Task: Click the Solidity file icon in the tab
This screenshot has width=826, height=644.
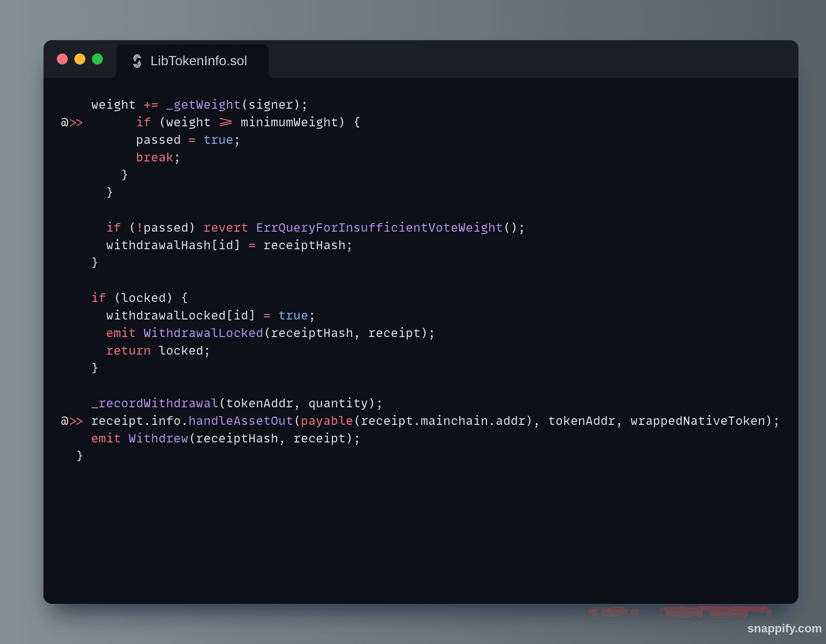Action: pyautogui.click(x=137, y=61)
